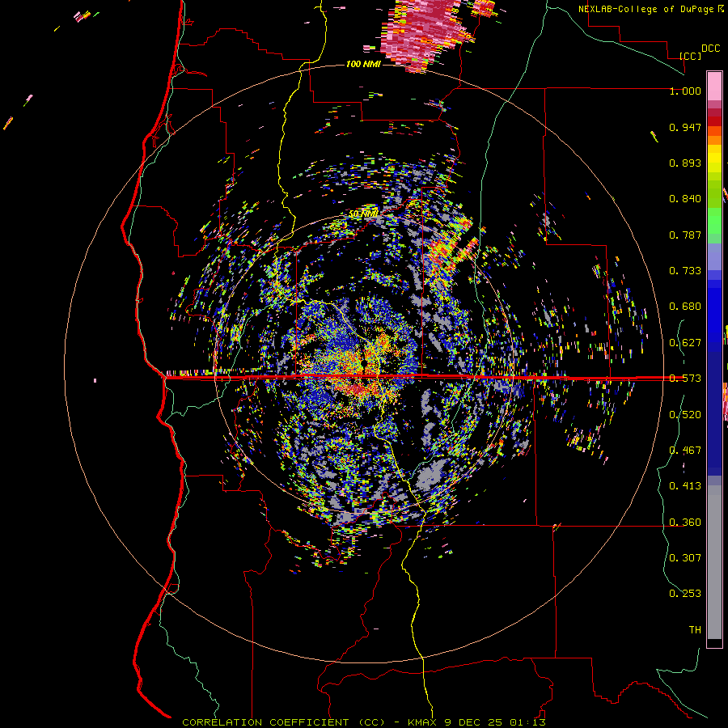Image resolution: width=728 pixels, height=728 pixels.
Task: Click the TH threshold label on scale
Action: 695,630
